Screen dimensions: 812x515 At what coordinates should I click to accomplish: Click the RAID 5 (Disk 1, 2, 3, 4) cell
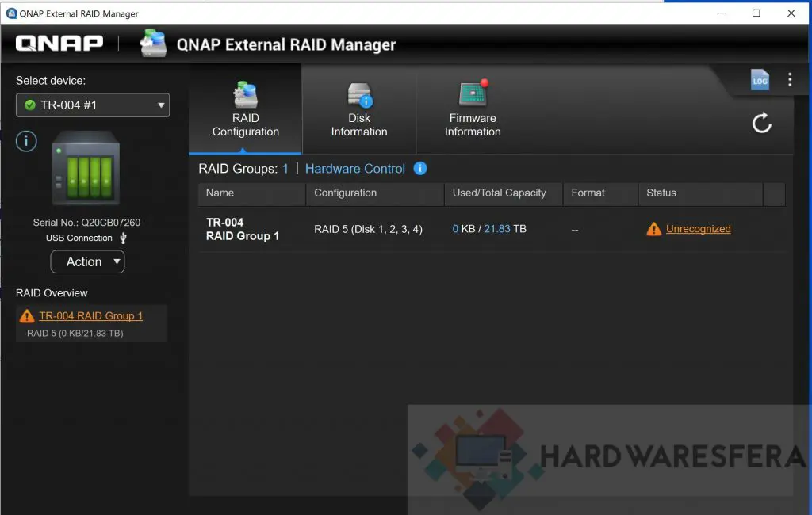[368, 229]
